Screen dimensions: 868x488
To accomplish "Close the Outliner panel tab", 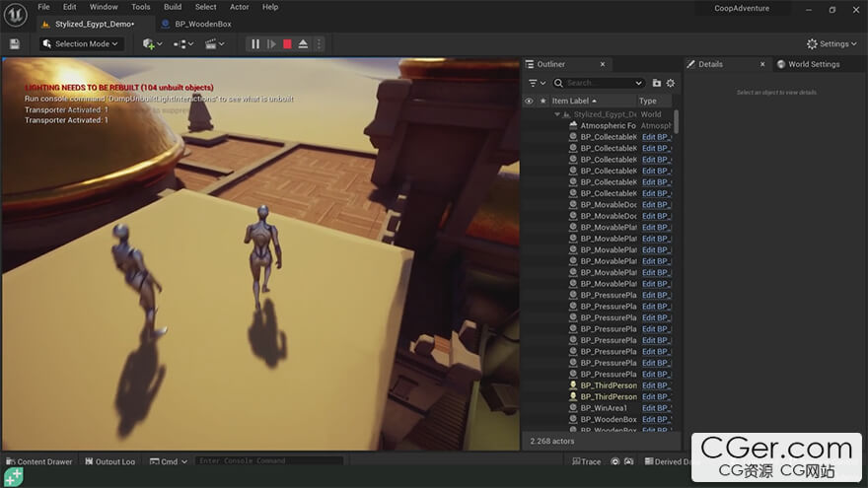I will [603, 64].
